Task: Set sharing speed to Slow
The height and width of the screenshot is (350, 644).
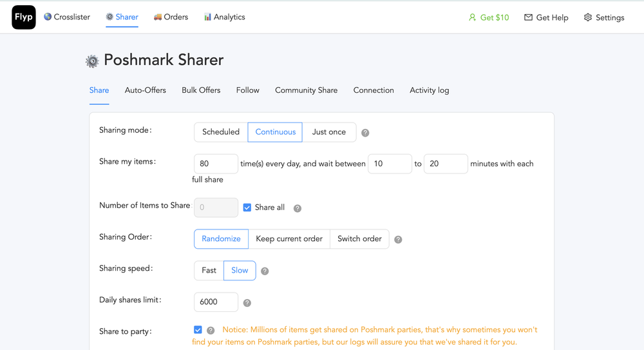Action: 240,270
